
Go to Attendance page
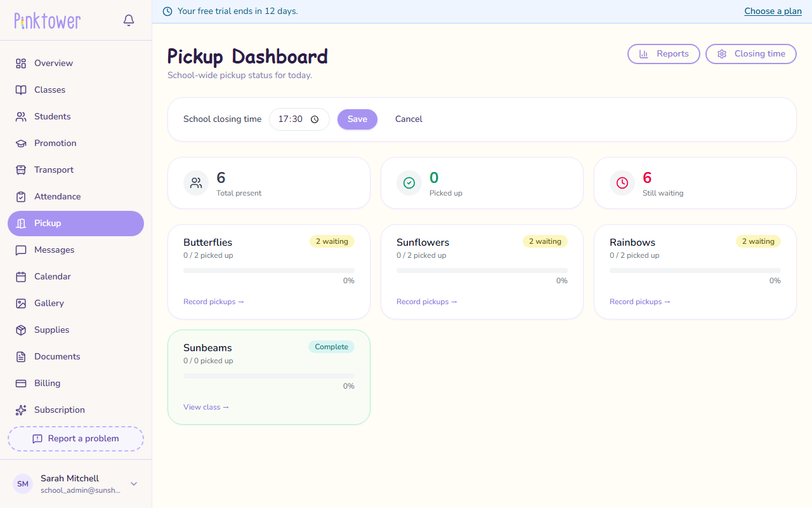(x=75, y=197)
